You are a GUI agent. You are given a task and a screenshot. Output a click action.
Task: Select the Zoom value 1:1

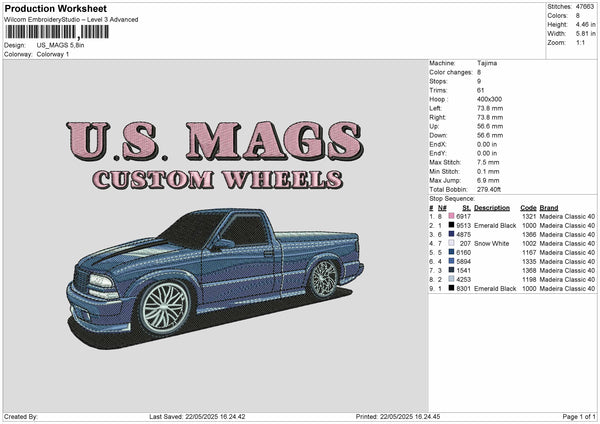(580, 42)
